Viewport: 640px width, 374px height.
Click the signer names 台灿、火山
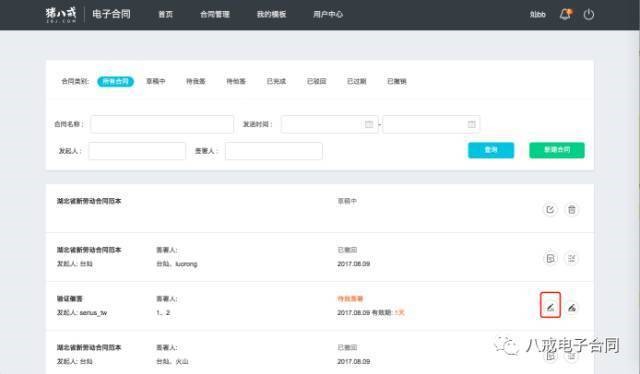coord(172,362)
